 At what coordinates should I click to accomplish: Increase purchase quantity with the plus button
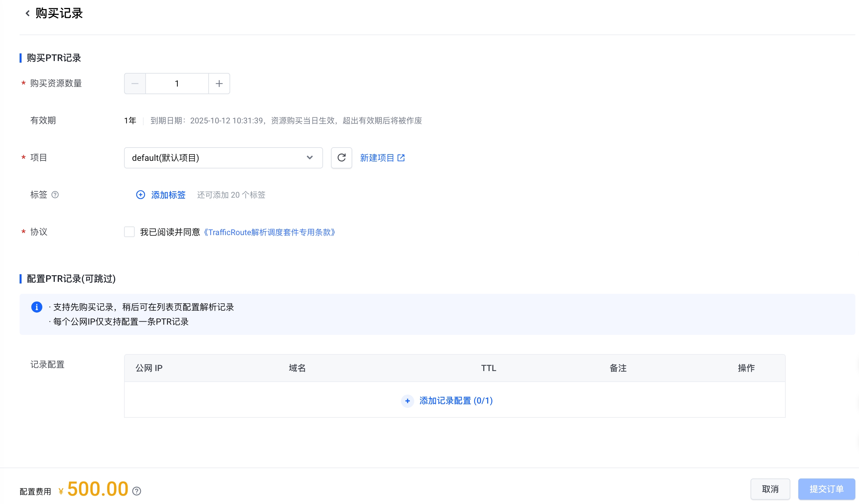click(219, 84)
